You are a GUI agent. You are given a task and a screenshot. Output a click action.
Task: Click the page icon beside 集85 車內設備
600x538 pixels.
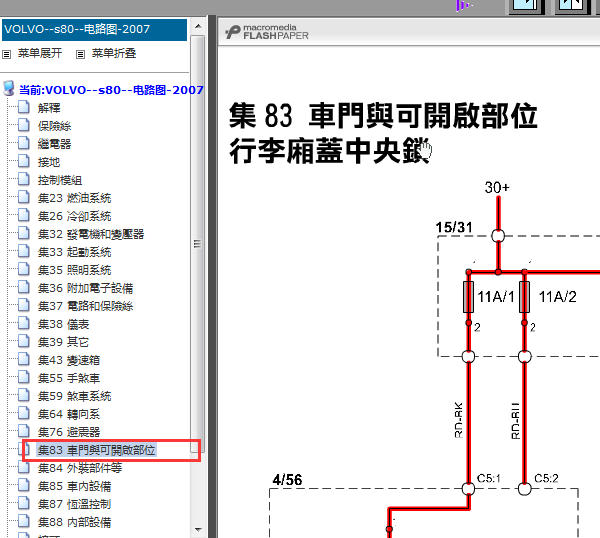click(x=24, y=486)
